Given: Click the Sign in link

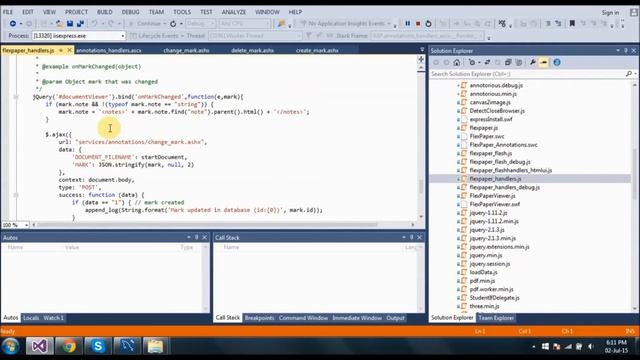Looking at the screenshot, I should [x=610, y=13].
